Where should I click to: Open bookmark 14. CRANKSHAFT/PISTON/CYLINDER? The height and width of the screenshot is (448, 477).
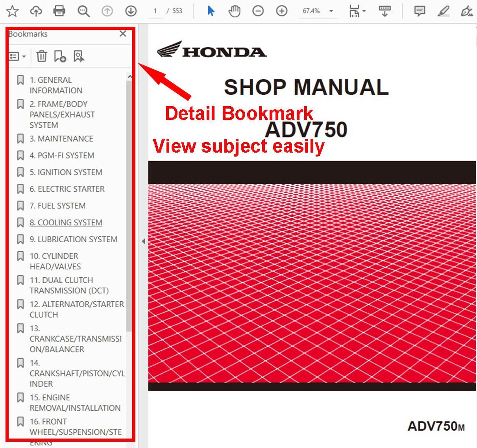point(77,373)
